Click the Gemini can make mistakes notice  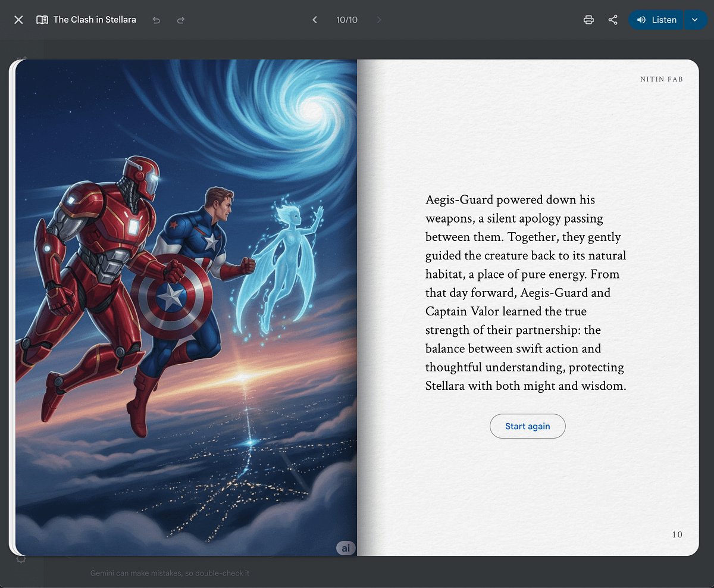[170, 573]
